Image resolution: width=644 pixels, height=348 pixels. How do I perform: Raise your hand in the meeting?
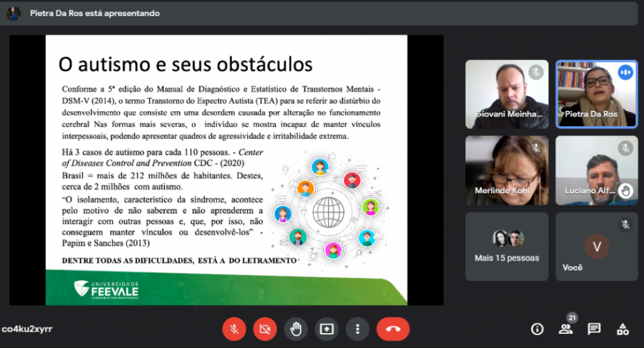coord(295,329)
